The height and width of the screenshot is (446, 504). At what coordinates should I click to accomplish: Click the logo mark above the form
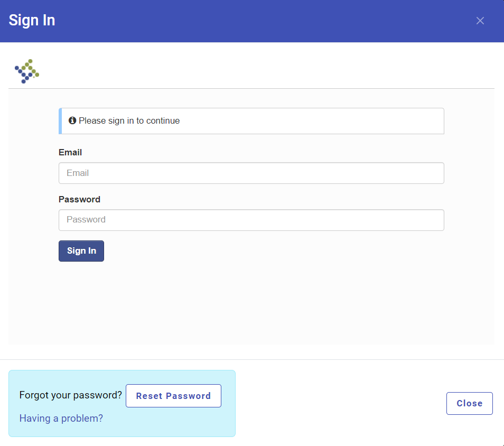26,70
